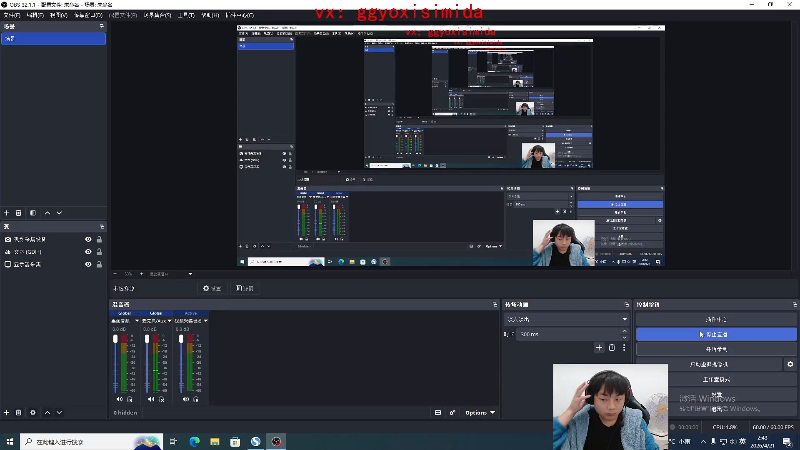
Task: Remove the transition using its trash icon
Action: click(612, 348)
